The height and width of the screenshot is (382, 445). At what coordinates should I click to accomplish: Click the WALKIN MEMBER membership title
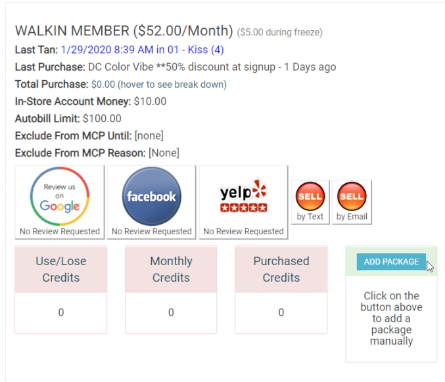tap(124, 31)
